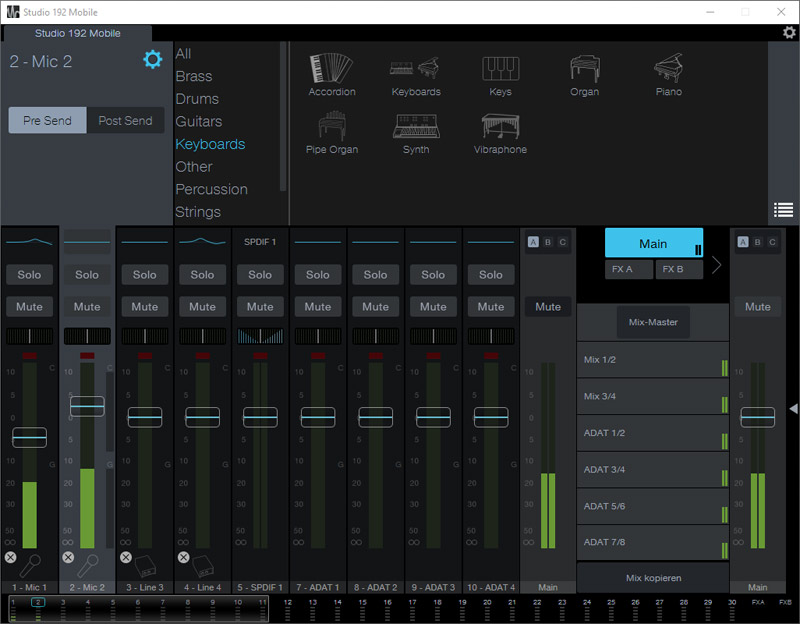Click the fader on 7 - ADAT 1
This screenshot has height=624, width=800.
(x=318, y=417)
